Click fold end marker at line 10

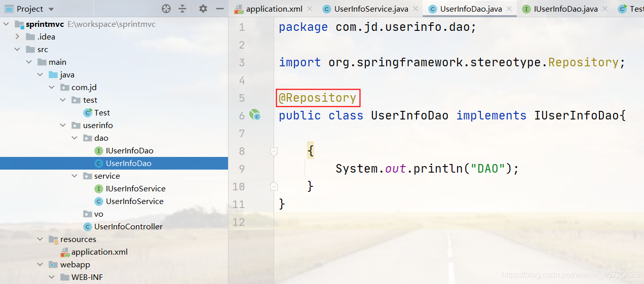274,186
